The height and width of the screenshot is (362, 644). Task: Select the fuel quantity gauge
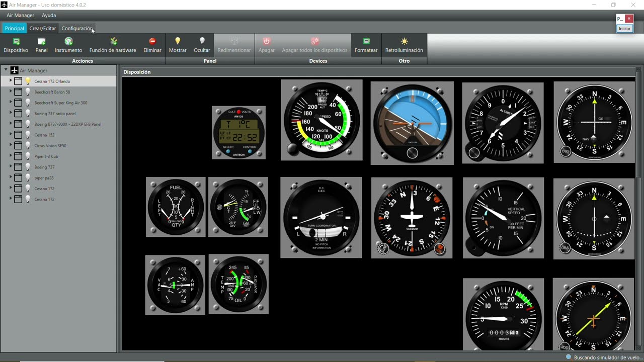coord(176,207)
